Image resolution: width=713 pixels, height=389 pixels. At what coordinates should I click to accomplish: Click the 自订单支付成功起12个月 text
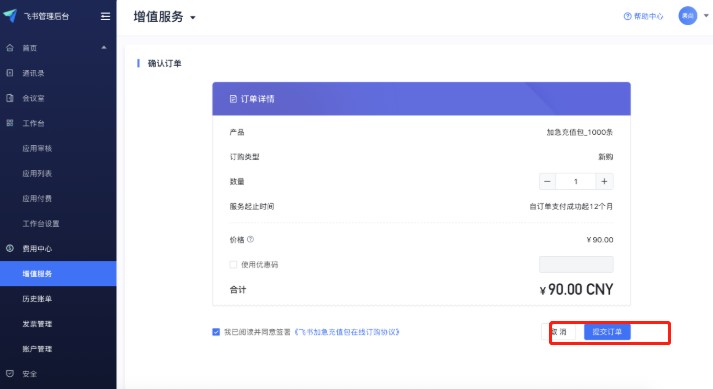pos(571,206)
